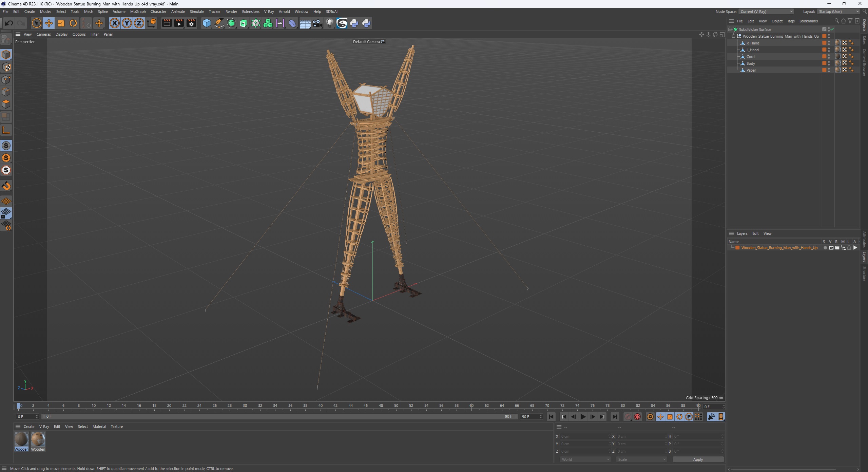868x472 pixels.
Task: Collapse Wooden_Statue_Burning_Man_with_Hands_Up null
Action: 734,36
